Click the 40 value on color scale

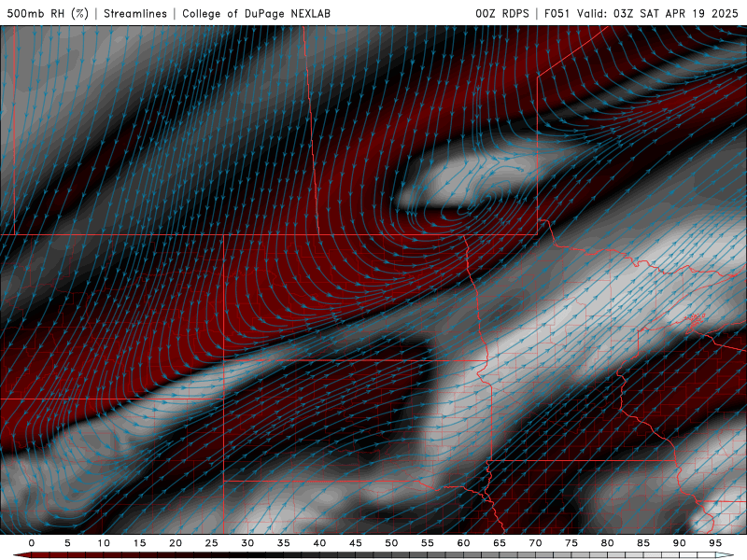(x=319, y=543)
